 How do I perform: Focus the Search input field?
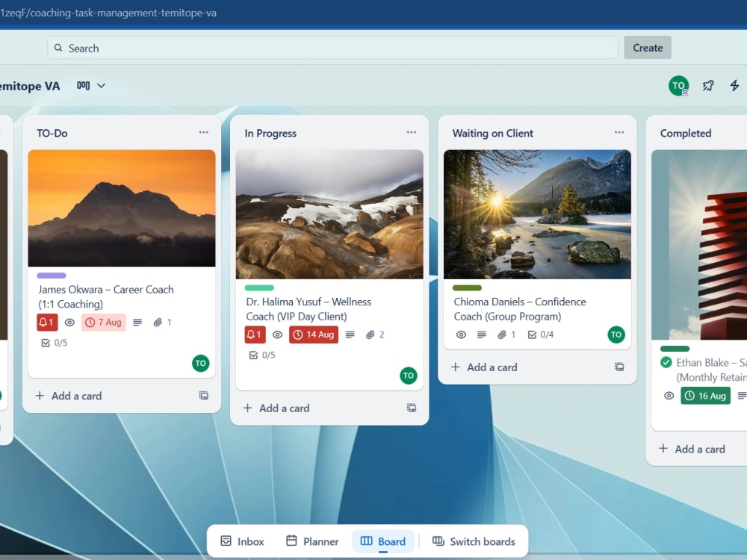pyautogui.click(x=332, y=48)
